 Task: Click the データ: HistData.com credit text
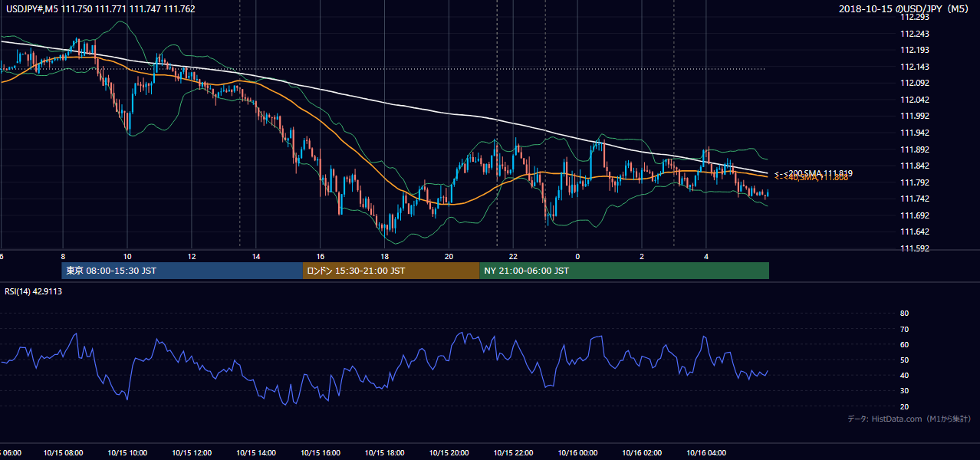[909, 419]
